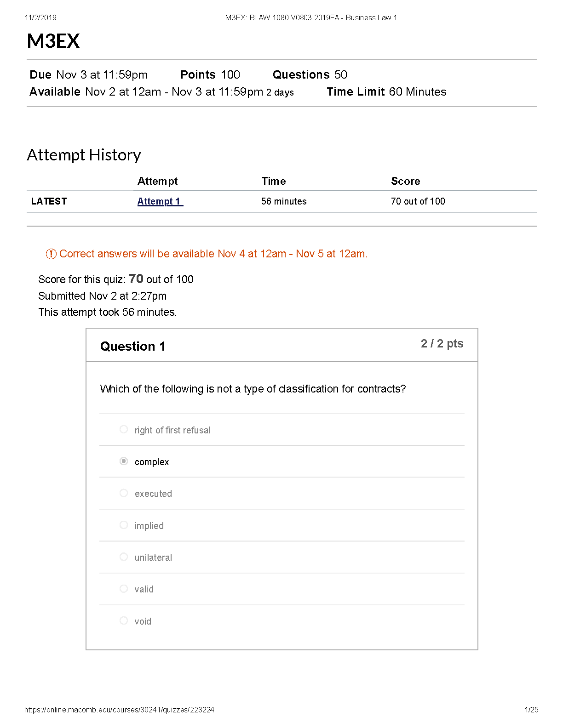The image size is (563, 728).
Task: Select the "right of first refusal" radio option
Action: pyautogui.click(x=124, y=429)
